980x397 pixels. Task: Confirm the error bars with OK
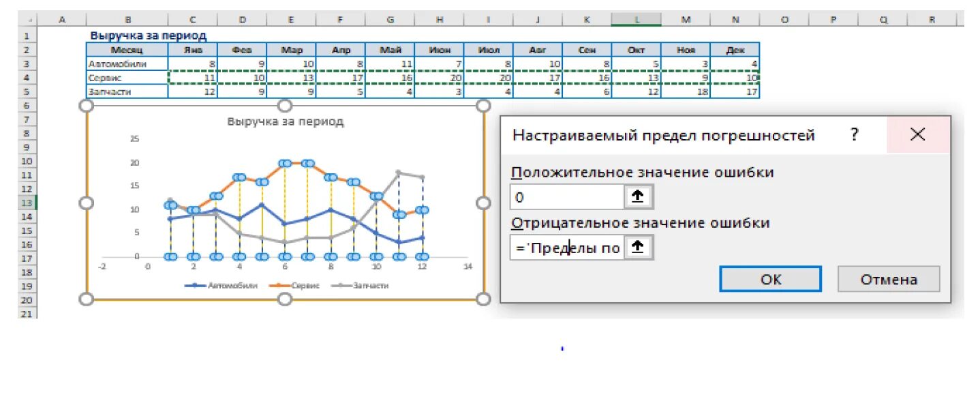point(771,279)
